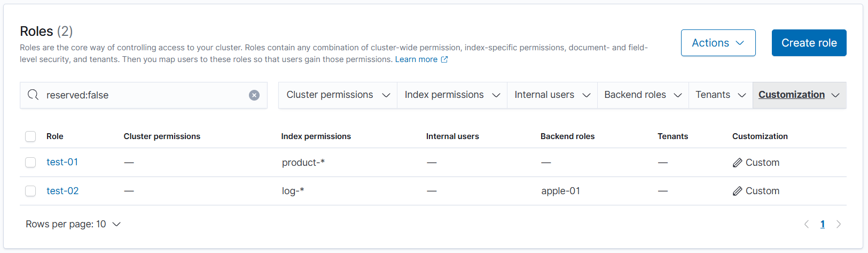Select all roles with header checkbox
Viewport: 868px width, 253px height.
coord(30,136)
